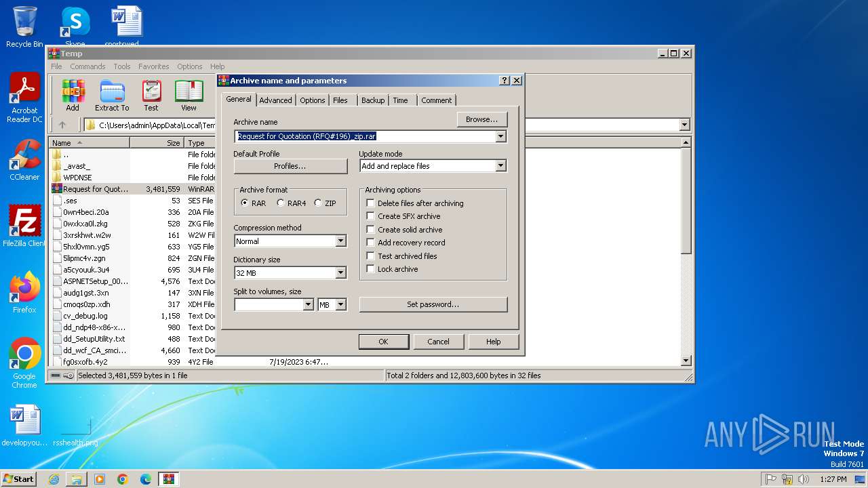Click the Profiles... button
This screenshot has width=868, height=488.
(290, 166)
